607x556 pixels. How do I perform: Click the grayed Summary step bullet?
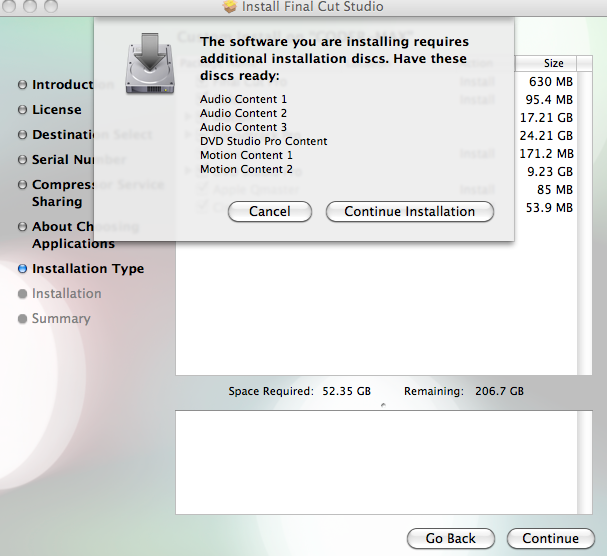pos(22,319)
